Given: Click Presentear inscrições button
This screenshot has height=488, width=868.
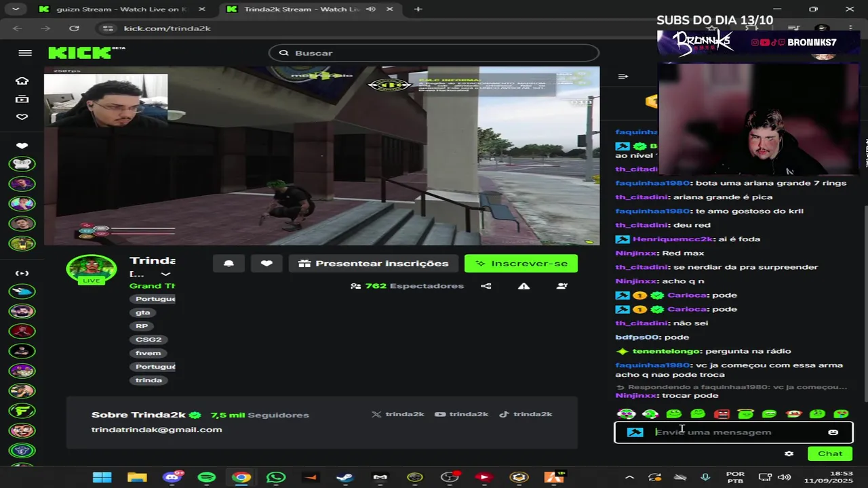Looking at the screenshot, I should tap(373, 264).
